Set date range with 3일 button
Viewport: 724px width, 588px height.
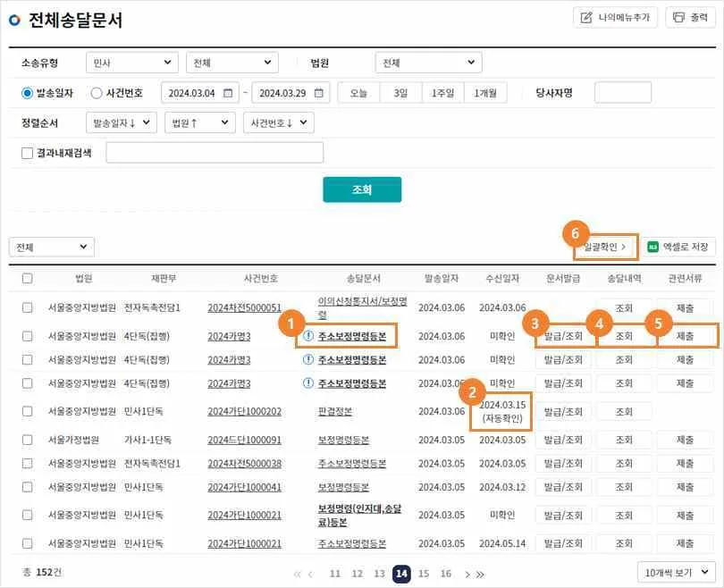click(400, 93)
